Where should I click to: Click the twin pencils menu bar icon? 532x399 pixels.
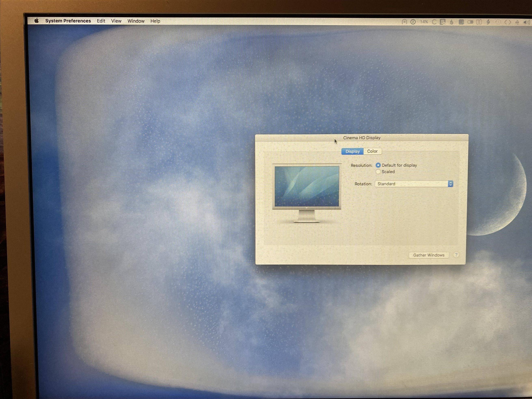point(479,22)
